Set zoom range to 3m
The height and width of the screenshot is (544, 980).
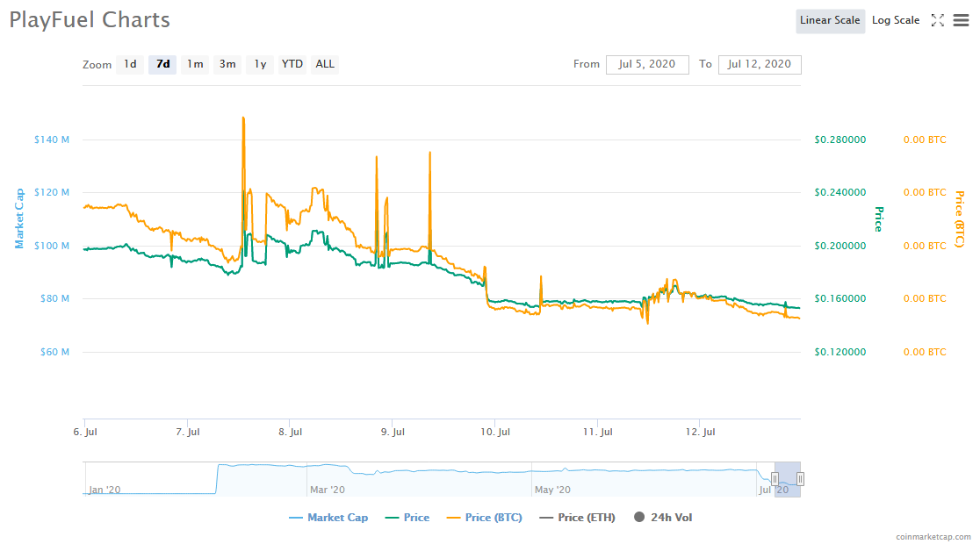click(x=227, y=64)
